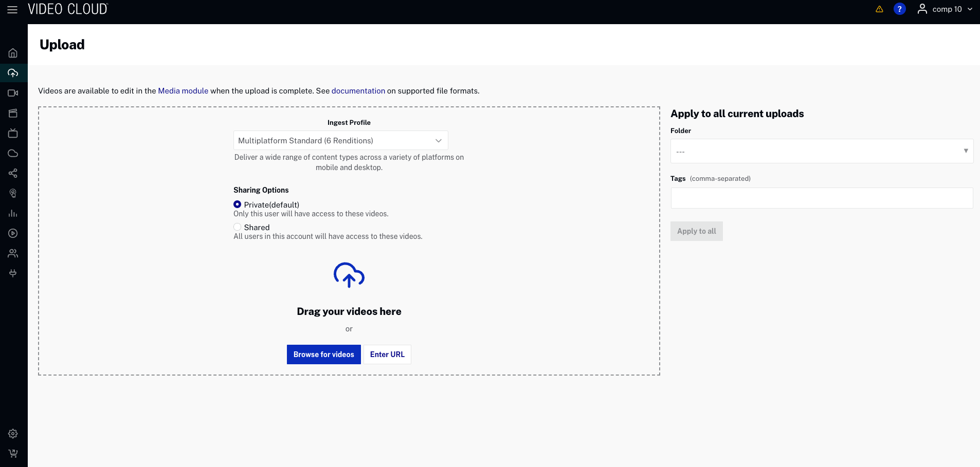Select the Shared radio button
Screen dimensions: 980x467
[x=238, y=227]
